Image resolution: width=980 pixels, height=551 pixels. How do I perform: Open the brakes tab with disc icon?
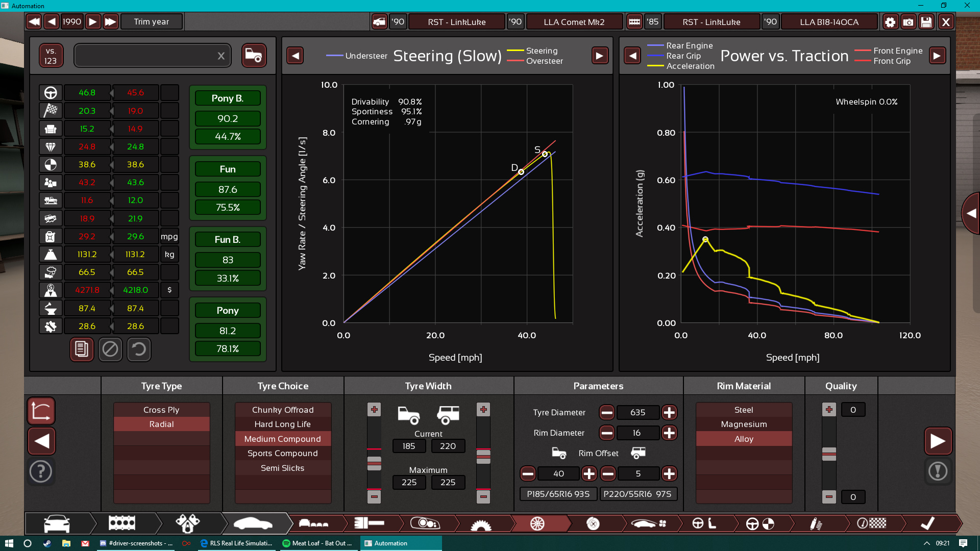(x=593, y=523)
